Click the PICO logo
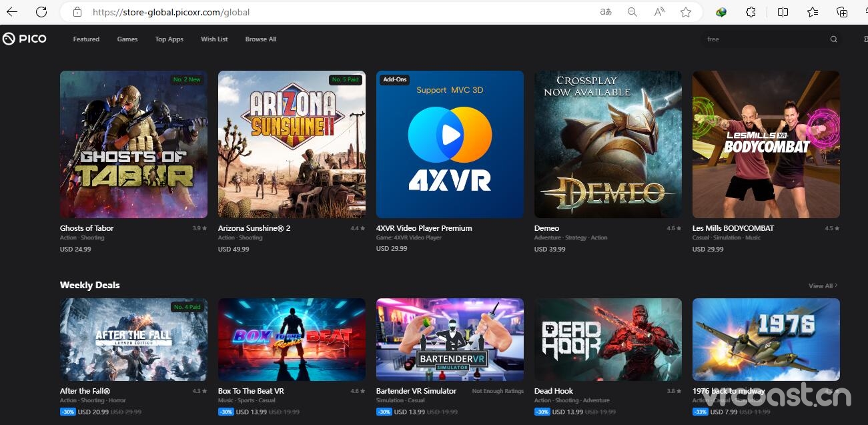 pyautogui.click(x=25, y=39)
